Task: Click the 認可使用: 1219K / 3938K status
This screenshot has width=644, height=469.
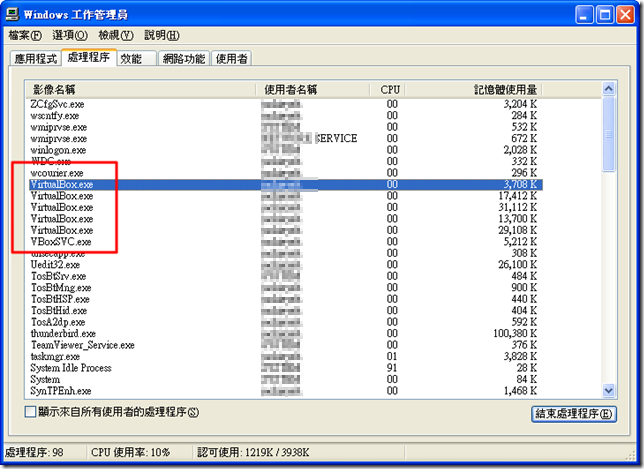Action: point(253,453)
